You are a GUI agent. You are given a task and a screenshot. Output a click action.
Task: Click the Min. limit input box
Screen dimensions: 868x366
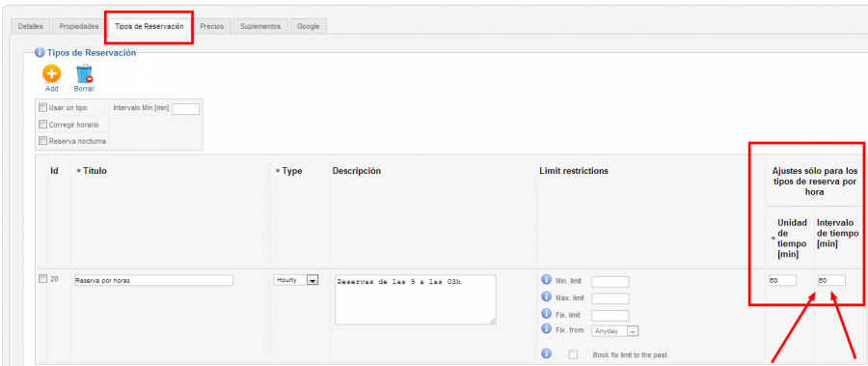pos(610,282)
